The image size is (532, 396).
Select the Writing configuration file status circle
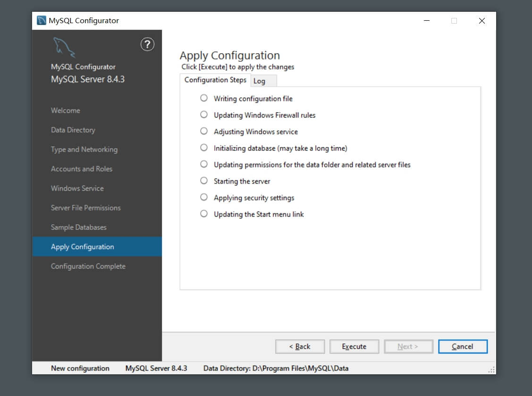(203, 98)
